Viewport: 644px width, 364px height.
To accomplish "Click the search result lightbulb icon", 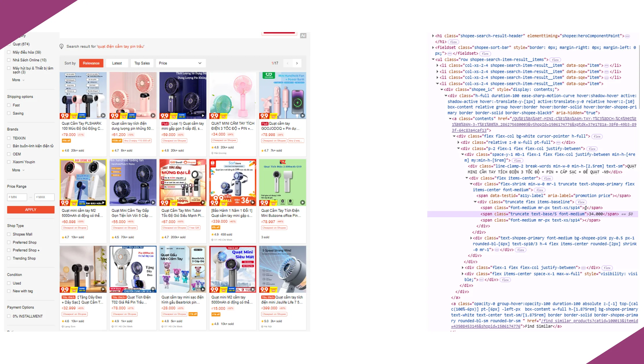I will click(x=61, y=46).
